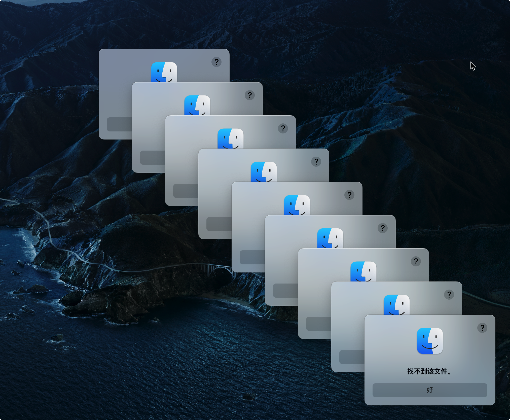Click Finder icon in fourth dialog from top
The image size is (510, 420).
(x=264, y=172)
